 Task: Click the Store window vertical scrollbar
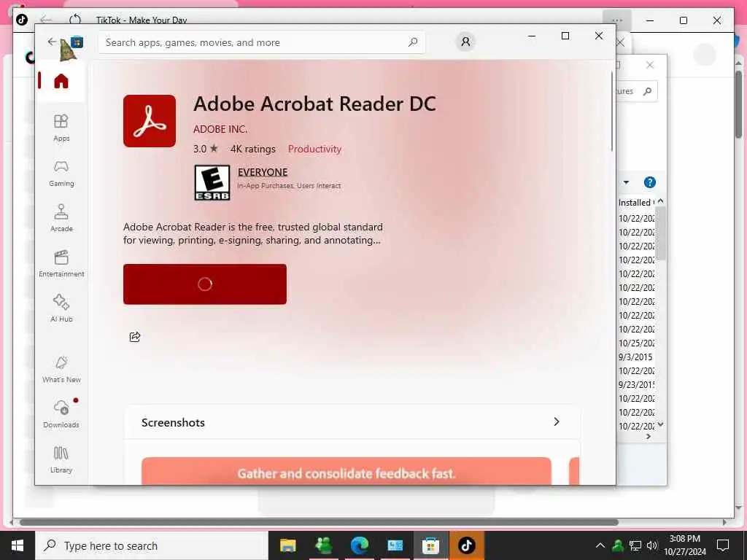(612, 112)
